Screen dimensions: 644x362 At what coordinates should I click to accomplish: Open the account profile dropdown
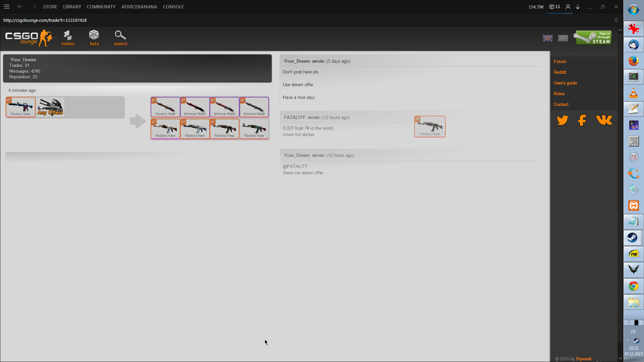568,7
